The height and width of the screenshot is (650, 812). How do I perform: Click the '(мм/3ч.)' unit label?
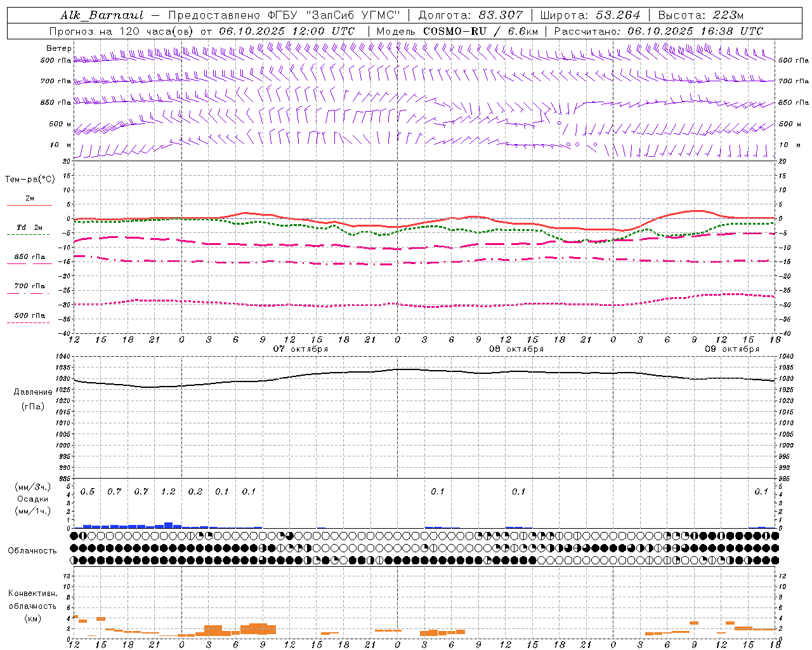click(33, 487)
